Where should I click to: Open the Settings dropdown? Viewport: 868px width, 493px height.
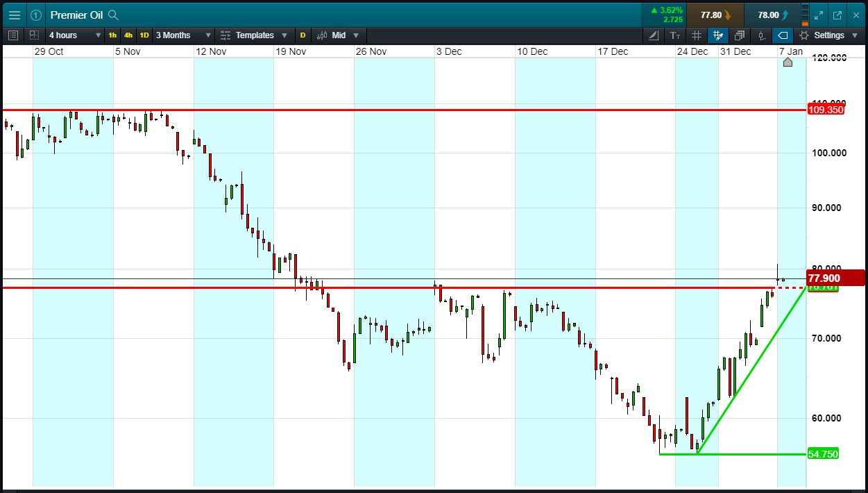(x=830, y=35)
